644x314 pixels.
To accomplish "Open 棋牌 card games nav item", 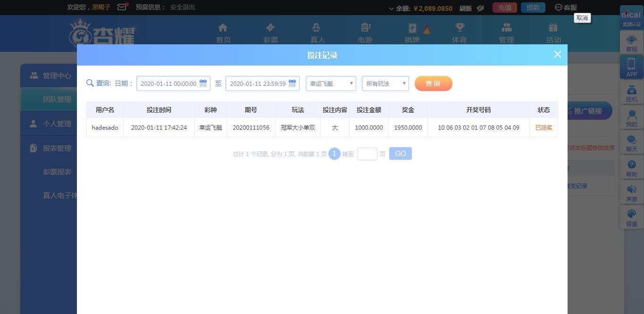I will coord(412,33).
